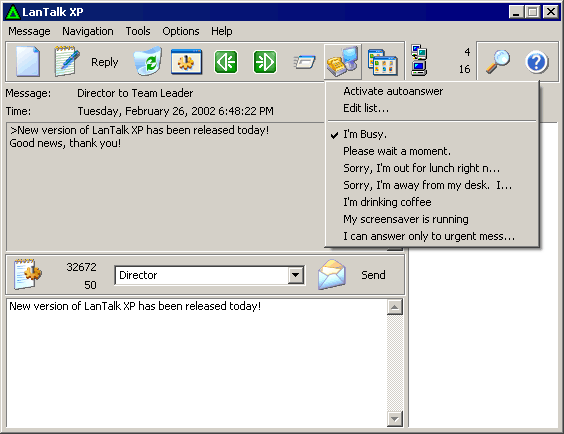
Task: Click scrollbar down arrow in compose box
Action: (x=395, y=419)
